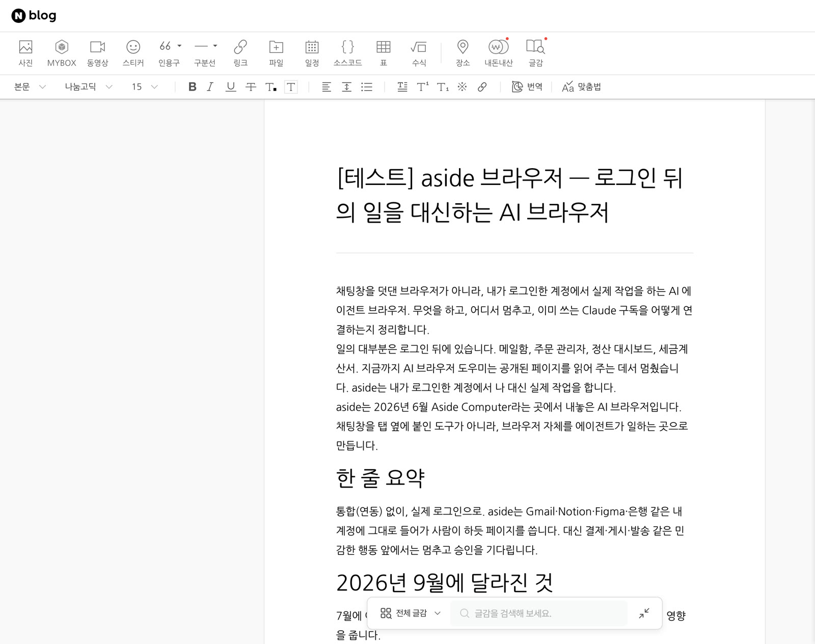Insert a table with 표 icon

[384, 53]
